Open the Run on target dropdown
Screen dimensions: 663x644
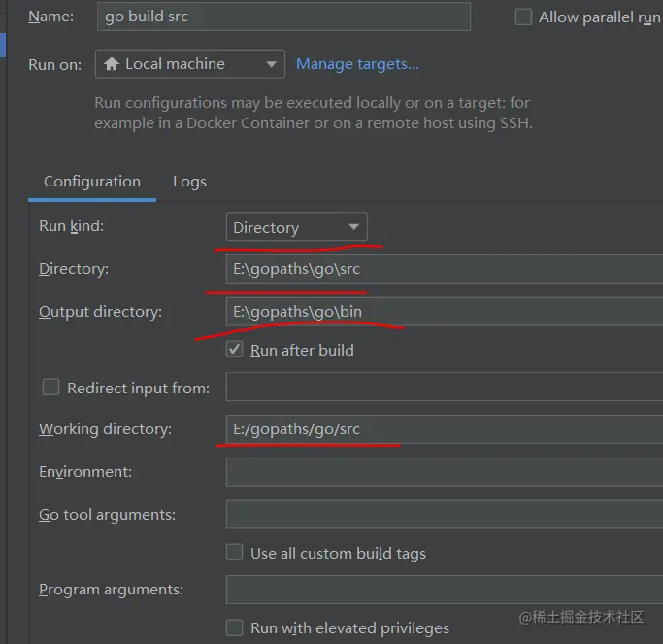coord(271,65)
